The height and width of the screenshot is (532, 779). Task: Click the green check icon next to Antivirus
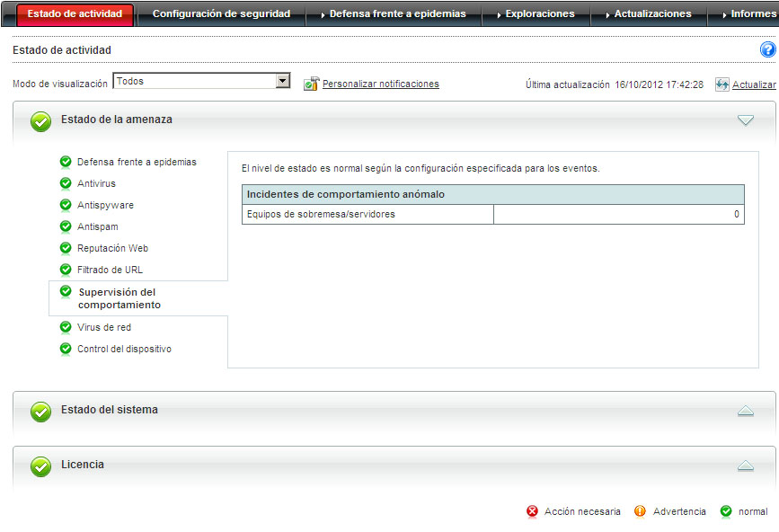pyautogui.click(x=66, y=183)
